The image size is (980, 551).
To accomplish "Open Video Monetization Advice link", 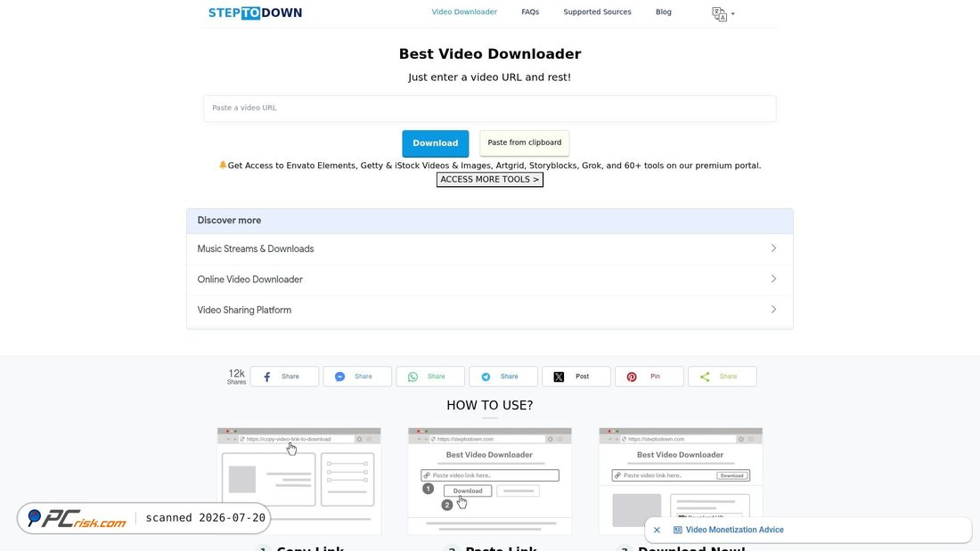I will pos(734,530).
